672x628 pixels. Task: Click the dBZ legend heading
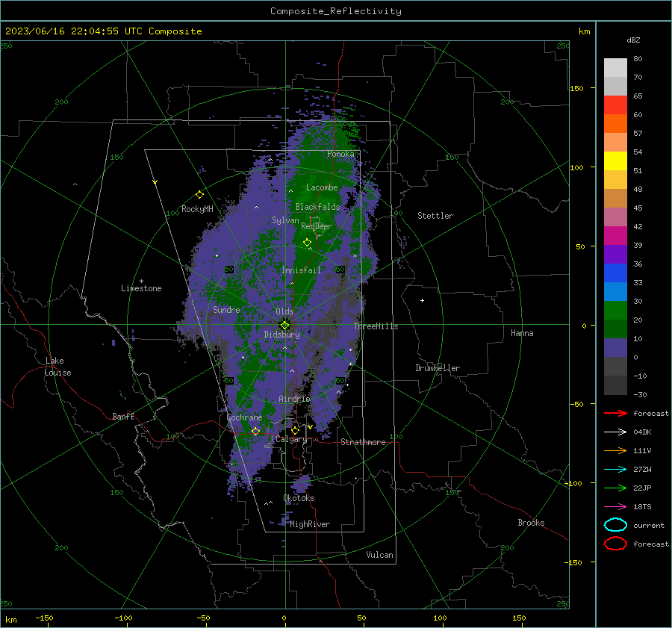point(633,40)
